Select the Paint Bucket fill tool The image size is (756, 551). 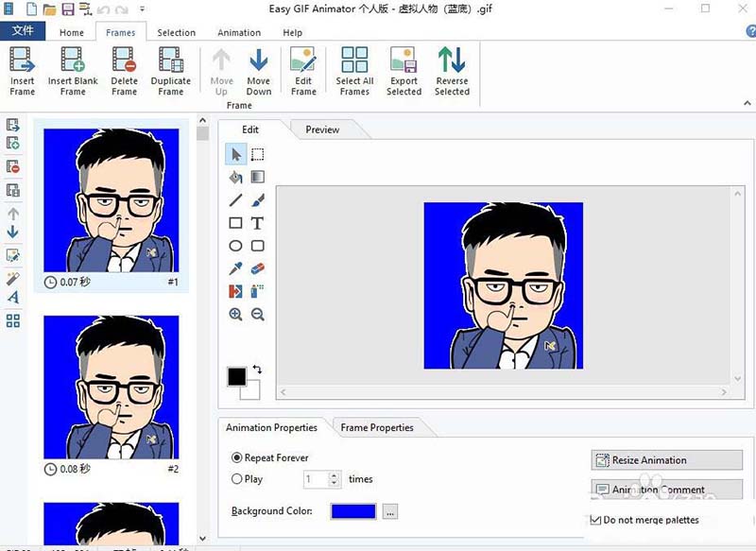pyautogui.click(x=236, y=177)
